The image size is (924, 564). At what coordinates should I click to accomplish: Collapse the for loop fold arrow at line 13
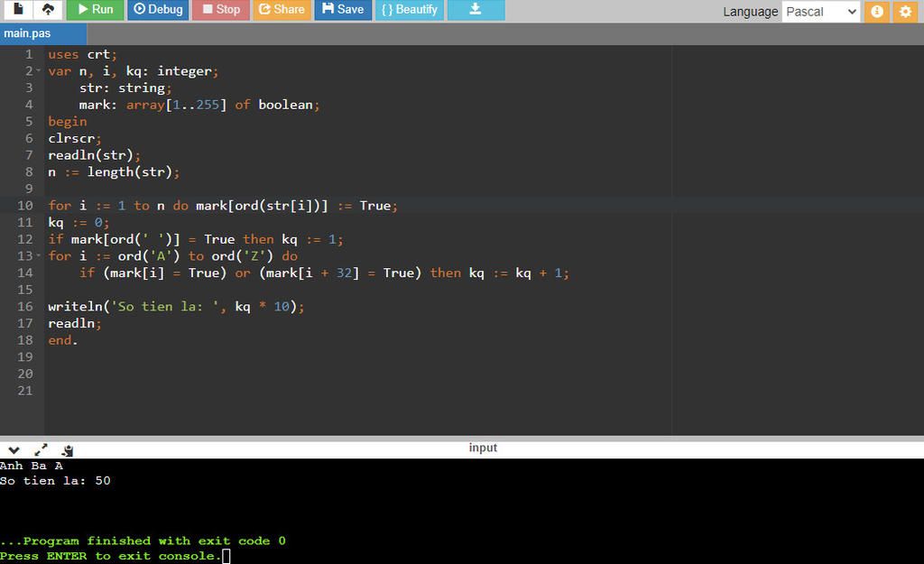[38, 255]
